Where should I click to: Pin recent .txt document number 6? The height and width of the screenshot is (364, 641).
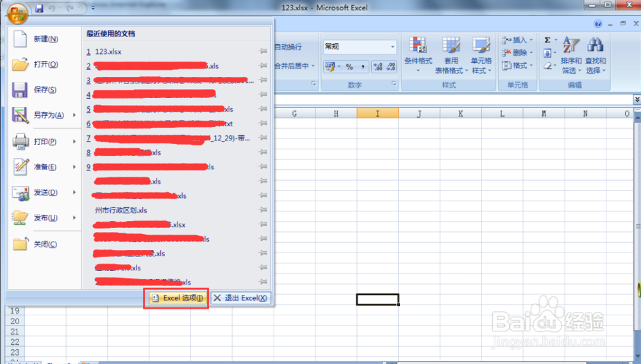263,123
